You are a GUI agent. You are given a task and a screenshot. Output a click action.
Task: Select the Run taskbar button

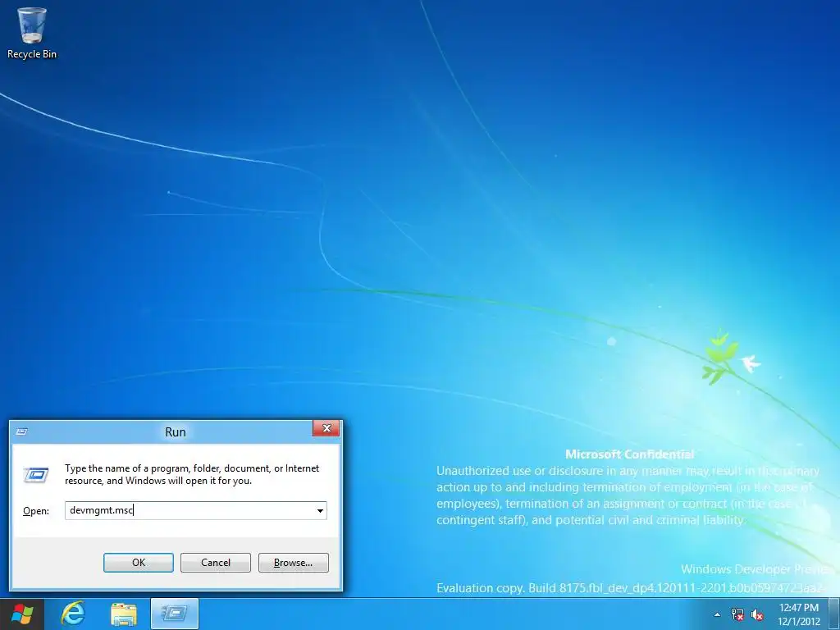pos(175,614)
